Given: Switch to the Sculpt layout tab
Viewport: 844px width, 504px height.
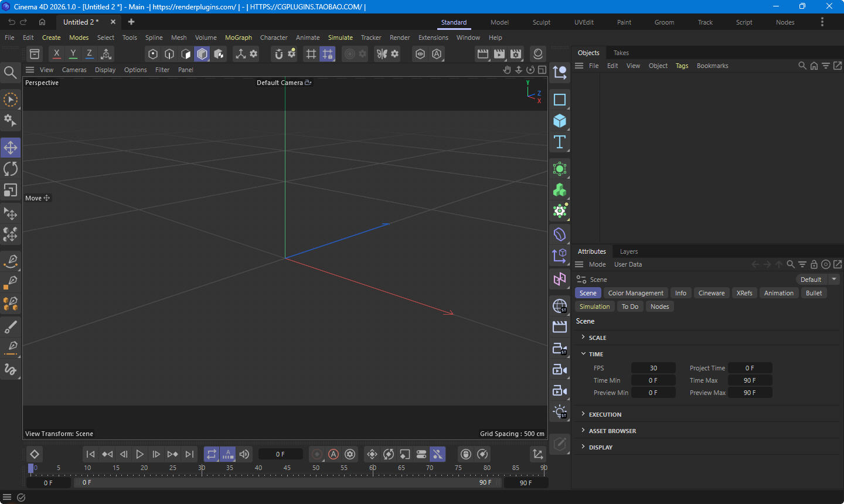Looking at the screenshot, I should [541, 22].
